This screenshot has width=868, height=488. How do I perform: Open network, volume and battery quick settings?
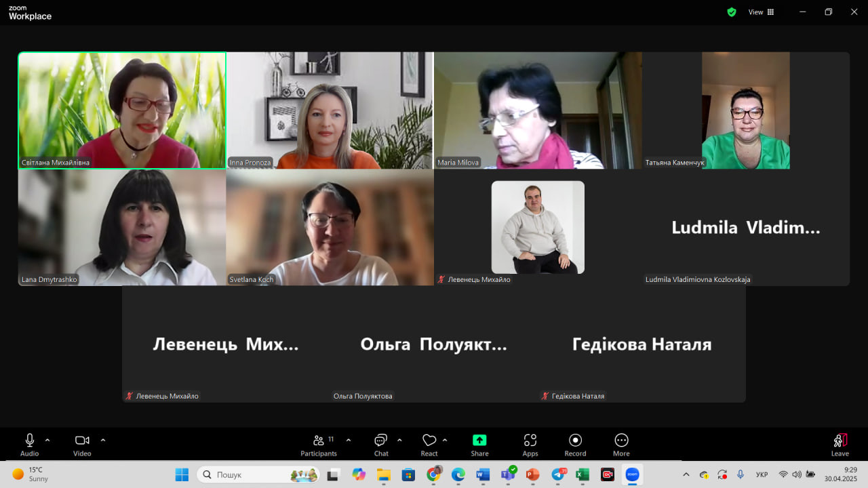click(x=797, y=474)
